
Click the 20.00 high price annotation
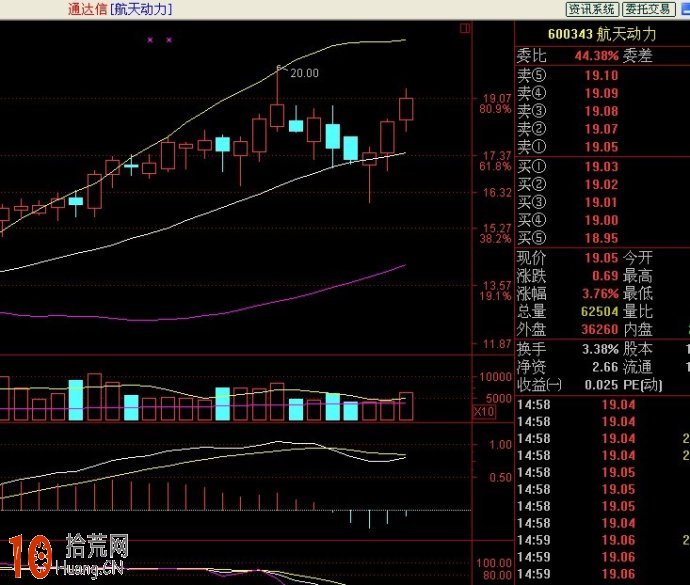click(x=304, y=73)
